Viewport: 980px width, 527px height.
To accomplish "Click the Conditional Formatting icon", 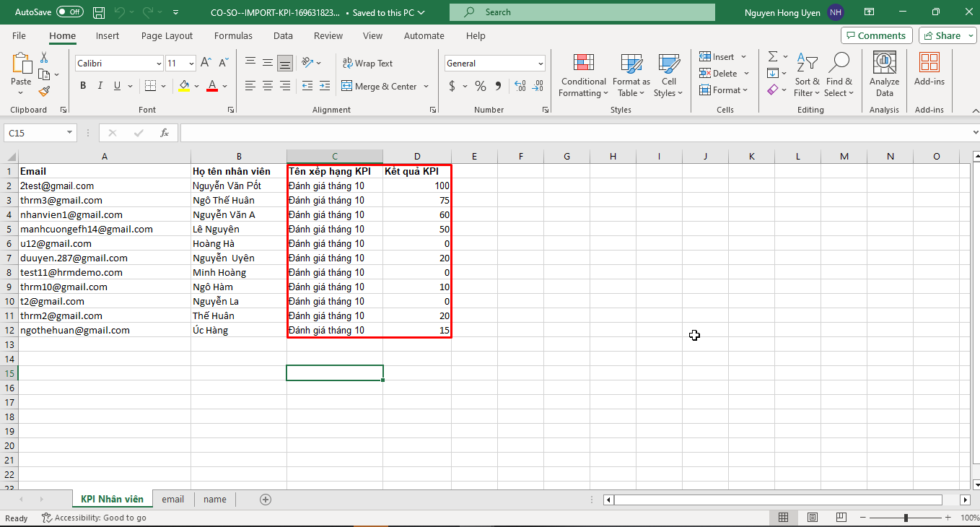I will pos(583,64).
